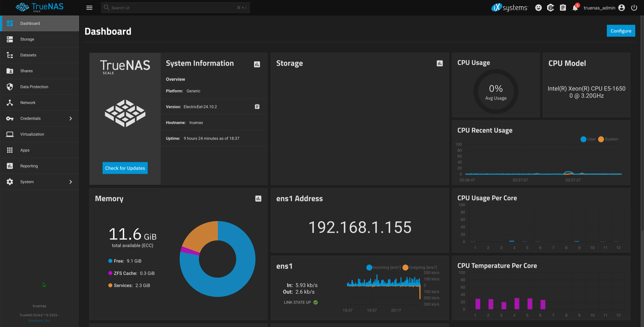Open TrueCommand status icon
The image size is (644, 327).
(x=550, y=8)
